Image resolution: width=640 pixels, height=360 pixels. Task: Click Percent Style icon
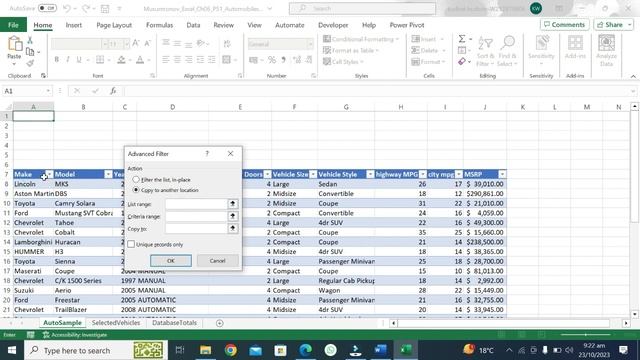coord(272,60)
